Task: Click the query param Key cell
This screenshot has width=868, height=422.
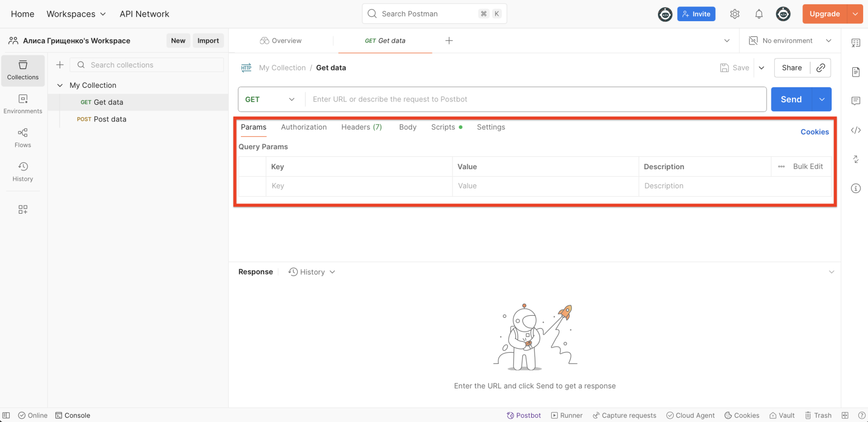Action: pos(359,186)
